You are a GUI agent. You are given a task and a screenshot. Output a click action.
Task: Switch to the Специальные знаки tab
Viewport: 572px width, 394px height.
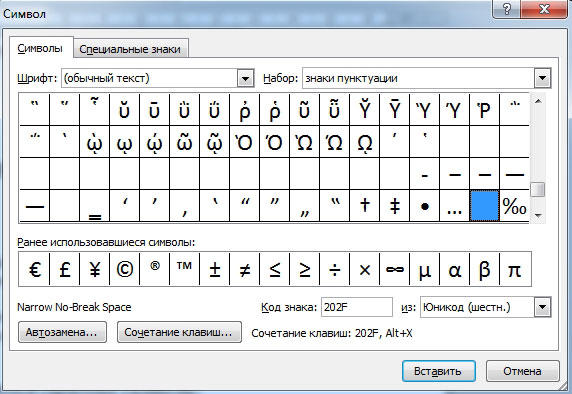click(130, 49)
